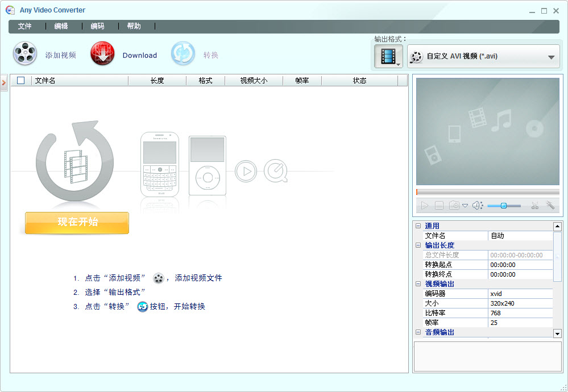Viewport: 568px width, 392px height.
Task: Open the film strip format category dropdown
Action: tap(388, 56)
